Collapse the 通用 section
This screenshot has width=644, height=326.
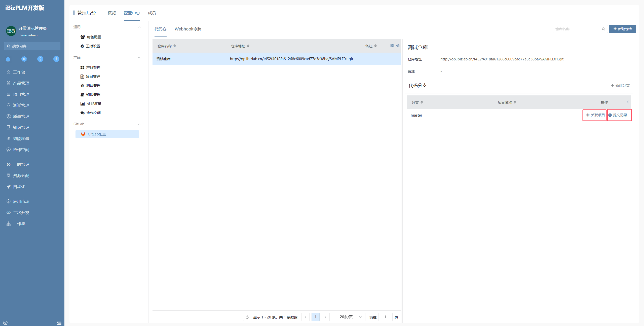point(139,27)
